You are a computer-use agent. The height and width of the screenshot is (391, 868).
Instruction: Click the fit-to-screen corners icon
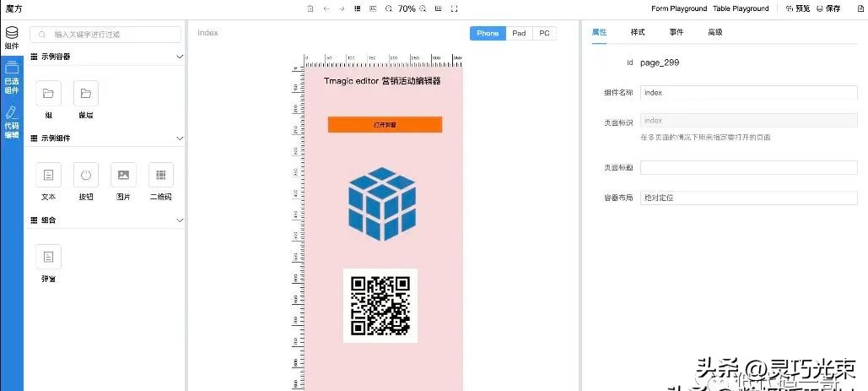point(454,8)
